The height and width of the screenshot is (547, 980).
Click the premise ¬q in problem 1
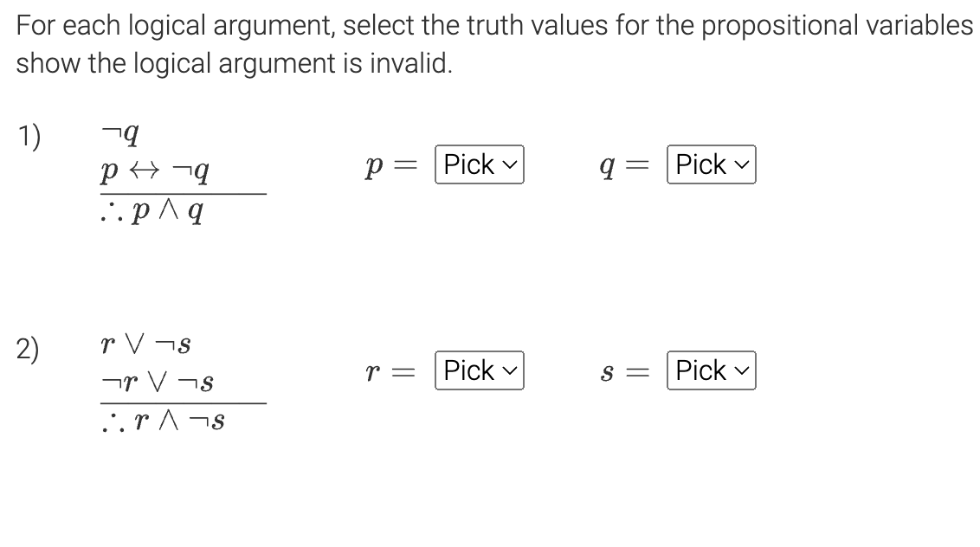[x=119, y=132]
